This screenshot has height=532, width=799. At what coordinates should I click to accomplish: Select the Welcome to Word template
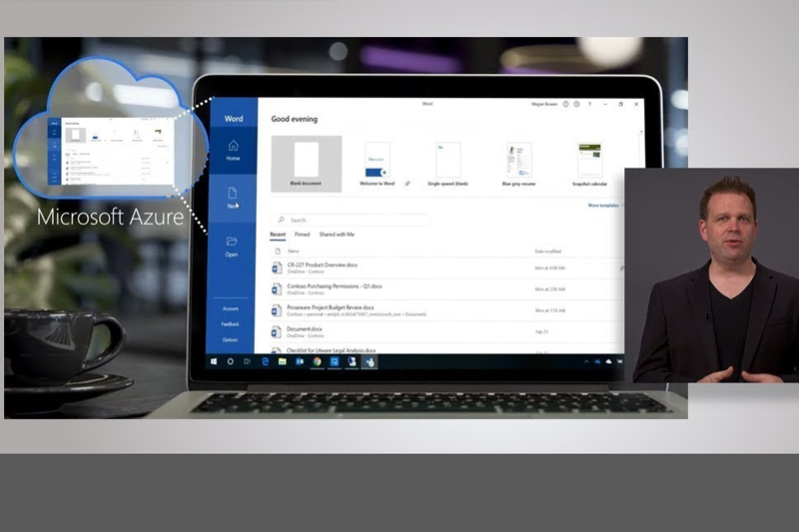(x=378, y=164)
